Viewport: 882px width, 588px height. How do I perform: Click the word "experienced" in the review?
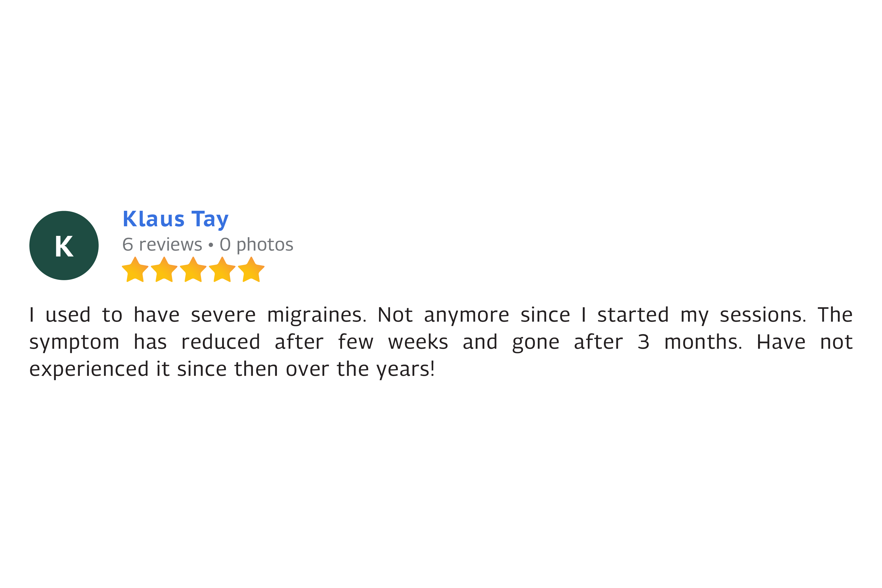89,369
